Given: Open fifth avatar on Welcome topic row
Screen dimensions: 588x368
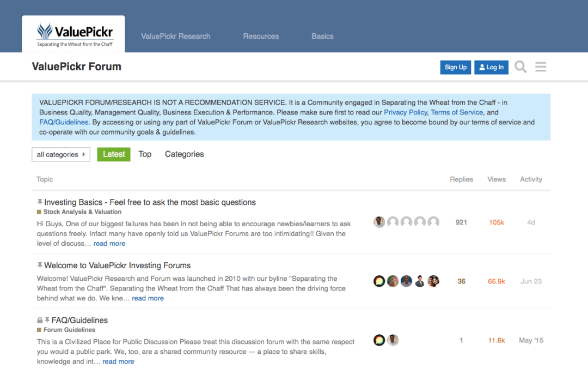Looking at the screenshot, I should 433,281.
